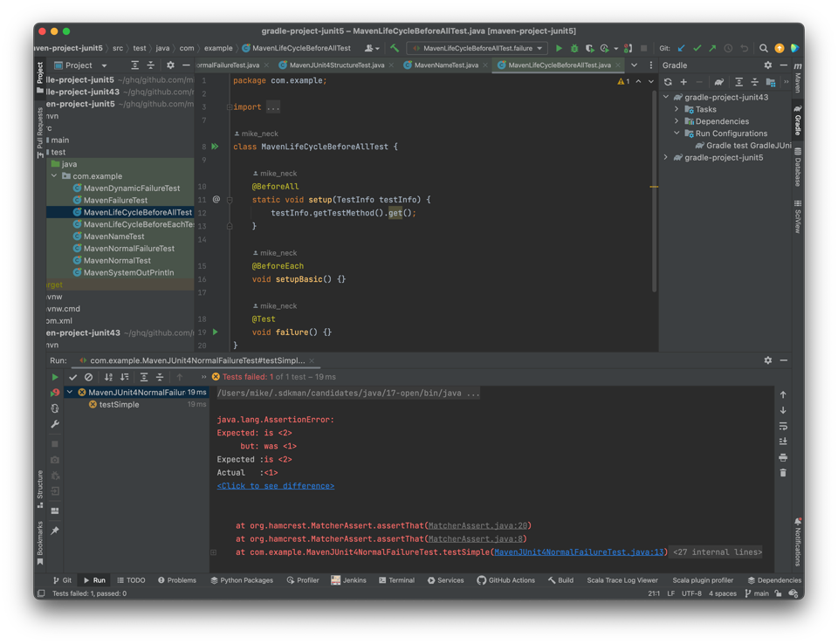Change the UTF-8 file encoding
Image resolution: width=838 pixels, height=644 pixels.
pos(691,593)
